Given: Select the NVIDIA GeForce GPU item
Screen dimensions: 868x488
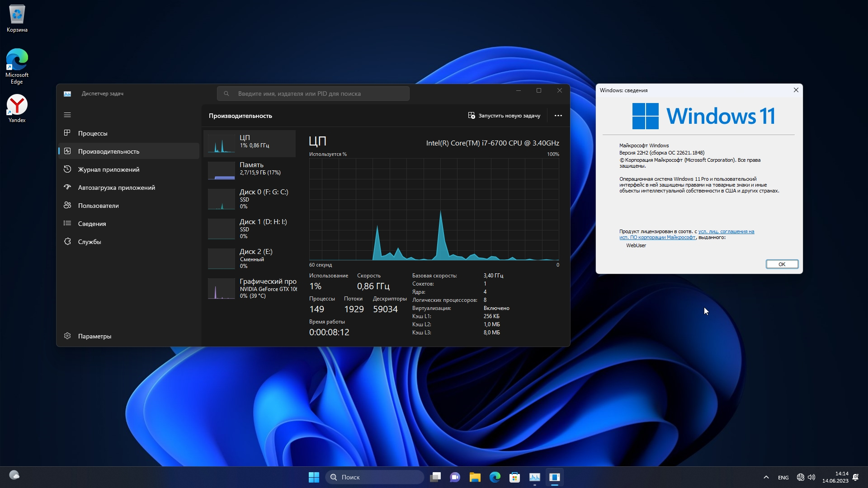Looking at the screenshot, I should click(x=251, y=288).
